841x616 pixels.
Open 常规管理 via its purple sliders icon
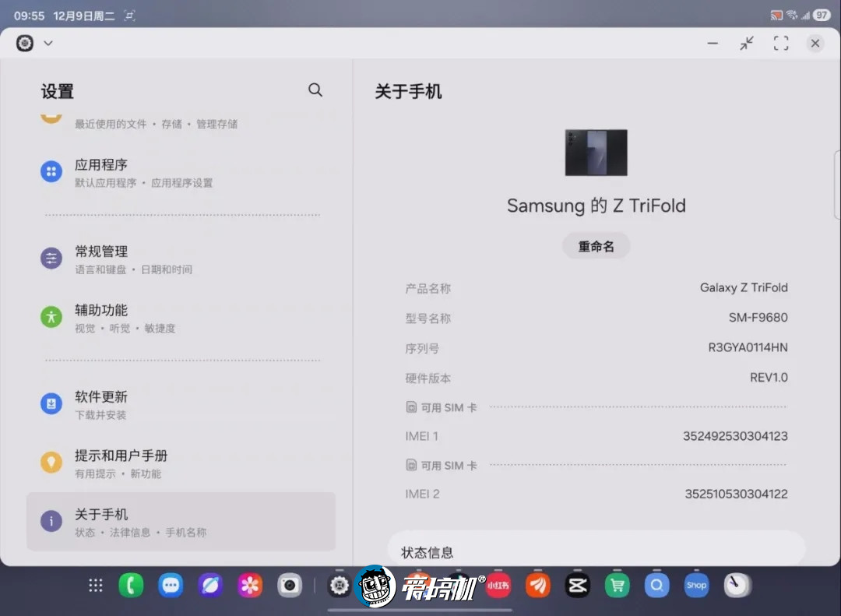[51, 258]
